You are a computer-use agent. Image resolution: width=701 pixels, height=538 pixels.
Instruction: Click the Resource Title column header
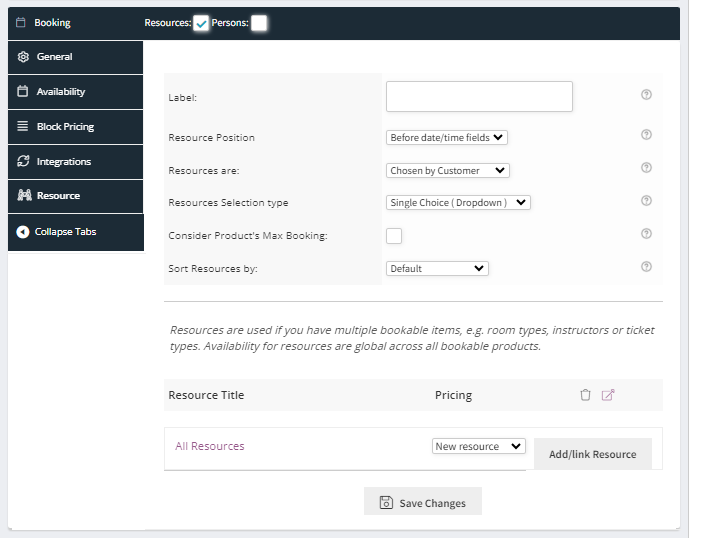(x=206, y=395)
